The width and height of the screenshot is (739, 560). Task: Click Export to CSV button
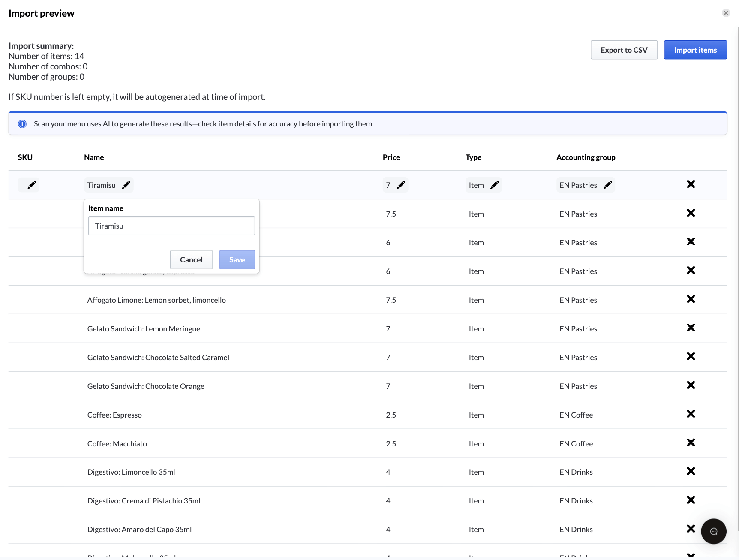[624, 50]
